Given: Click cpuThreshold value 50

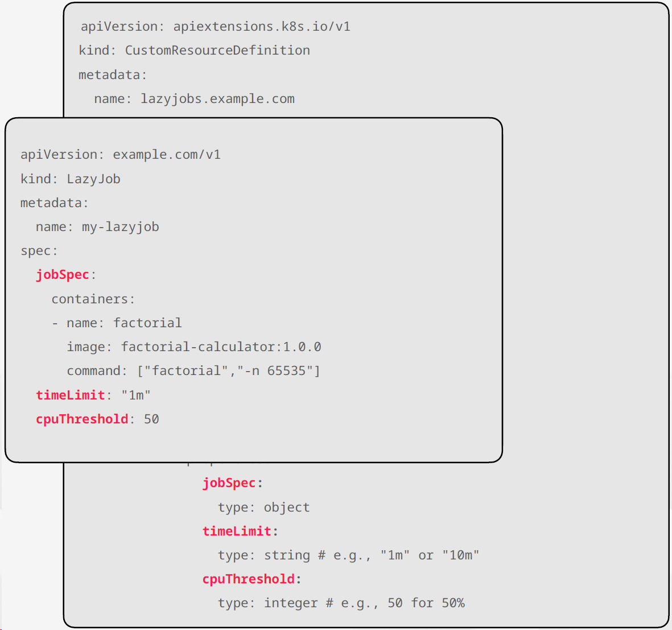Looking at the screenshot, I should [x=151, y=419].
